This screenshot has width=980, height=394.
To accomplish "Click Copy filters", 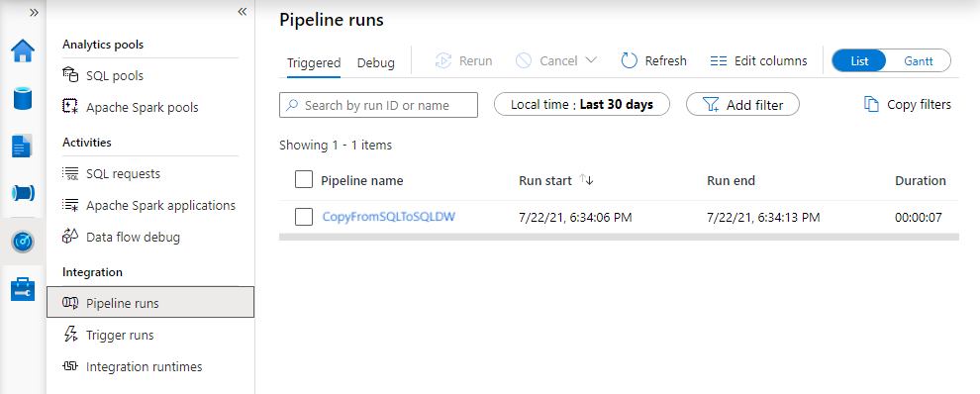I will click(908, 105).
